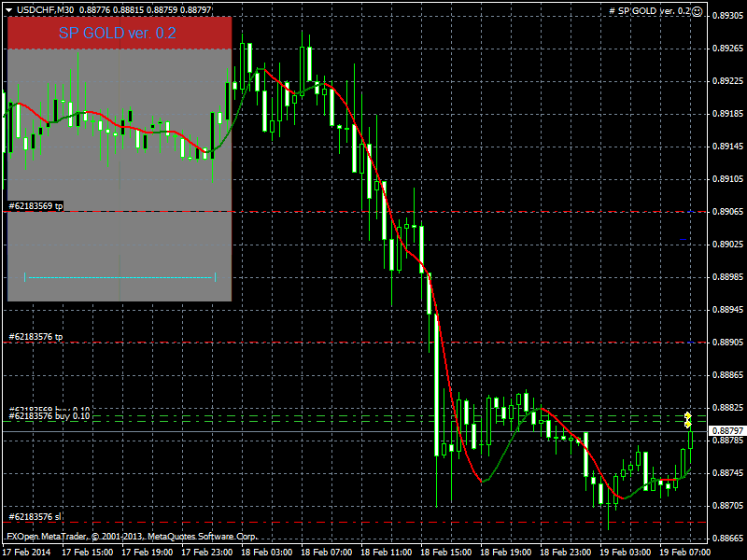Click the '#62183569 tp' order line label

(x=35, y=205)
